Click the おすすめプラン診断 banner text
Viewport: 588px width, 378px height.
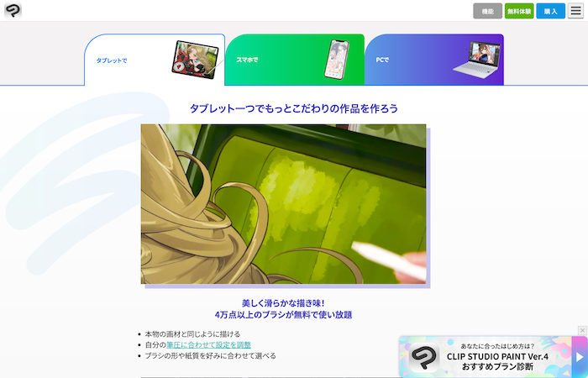pyautogui.click(x=497, y=367)
